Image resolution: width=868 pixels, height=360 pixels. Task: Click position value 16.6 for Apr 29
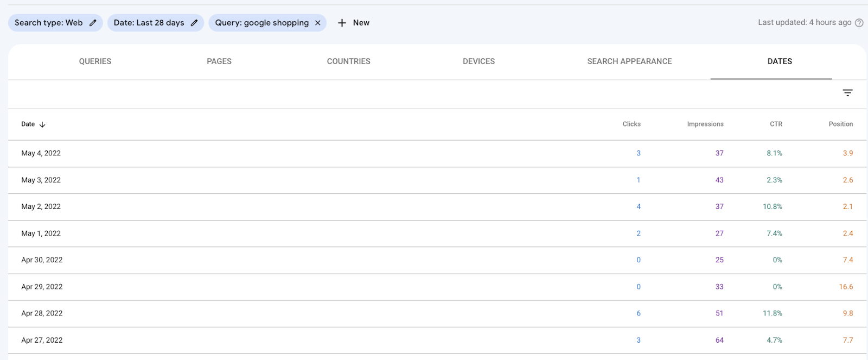pos(846,287)
